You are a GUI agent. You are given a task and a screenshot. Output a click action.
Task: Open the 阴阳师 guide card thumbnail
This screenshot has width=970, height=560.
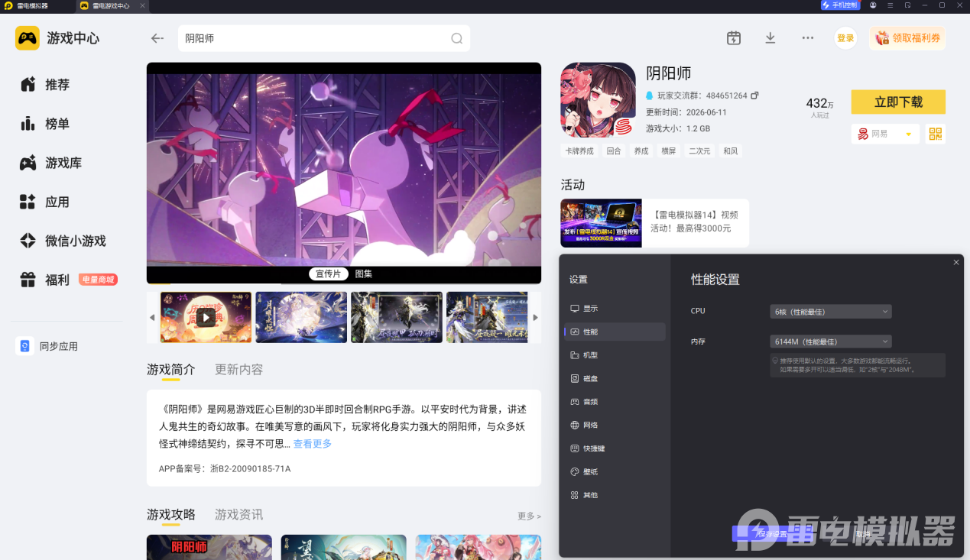(x=209, y=547)
